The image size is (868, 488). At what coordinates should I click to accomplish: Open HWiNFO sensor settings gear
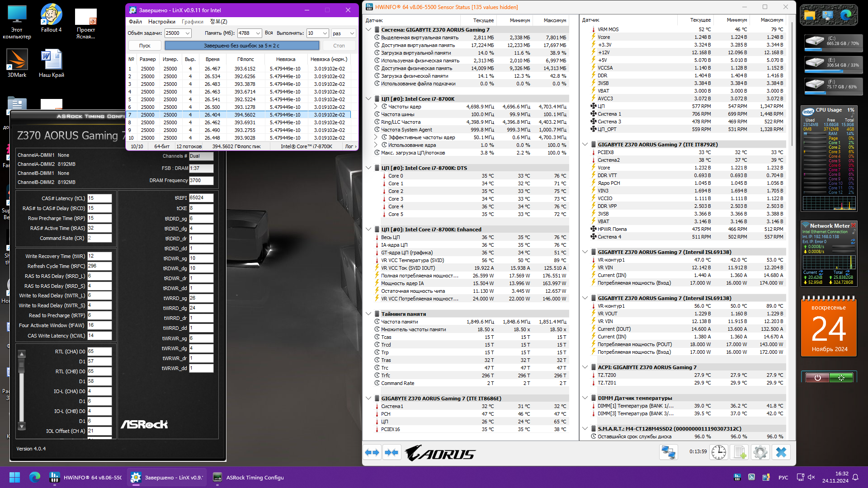click(760, 452)
